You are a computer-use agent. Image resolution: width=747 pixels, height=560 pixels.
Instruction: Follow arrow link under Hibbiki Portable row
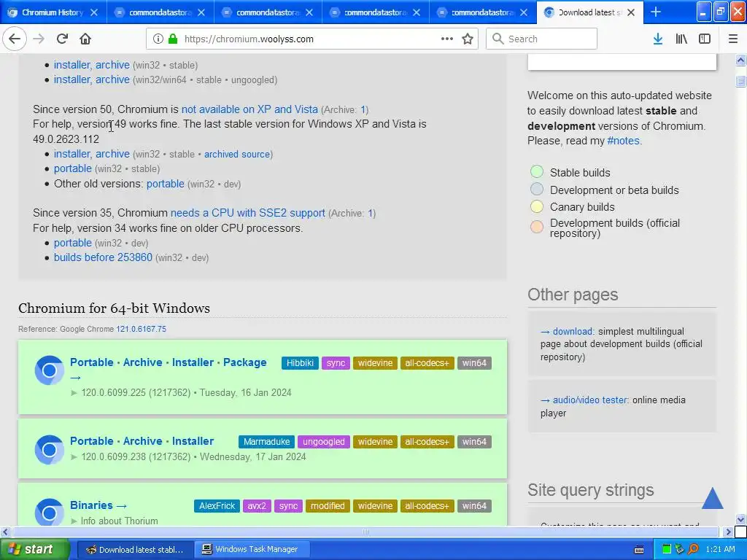pyautogui.click(x=75, y=378)
